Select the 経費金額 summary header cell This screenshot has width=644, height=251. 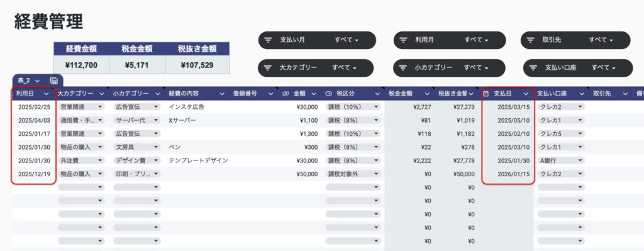[81, 49]
